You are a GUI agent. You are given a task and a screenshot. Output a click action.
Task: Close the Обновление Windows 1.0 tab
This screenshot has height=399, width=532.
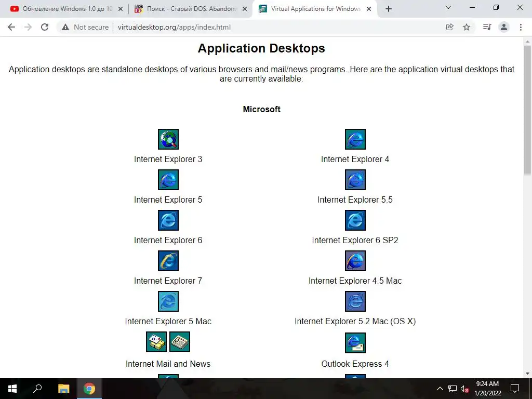pos(121,9)
